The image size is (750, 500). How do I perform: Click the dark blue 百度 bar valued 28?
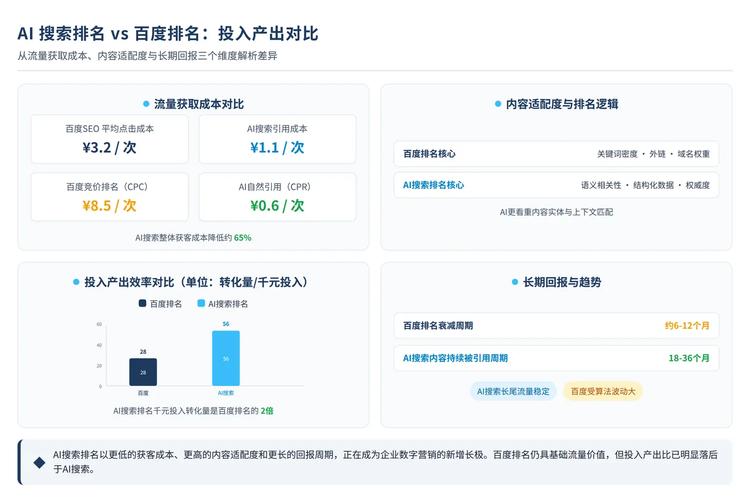143,372
